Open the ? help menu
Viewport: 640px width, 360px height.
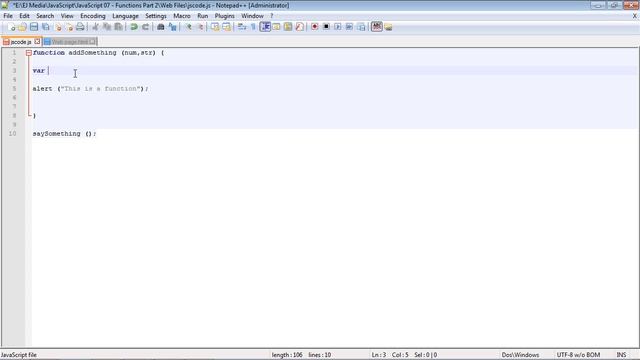tap(271, 16)
